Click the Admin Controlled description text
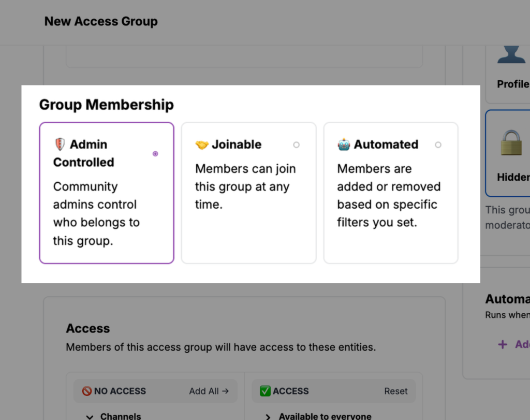The image size is (530, 420). 96,214
